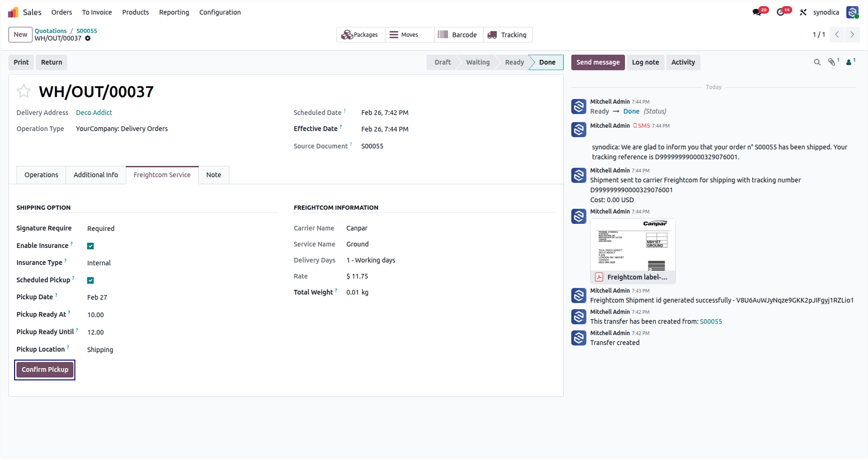Click the Scheduled Date help question mark
Viewport: 868px width, 460px height.
(x=345, y=111)
